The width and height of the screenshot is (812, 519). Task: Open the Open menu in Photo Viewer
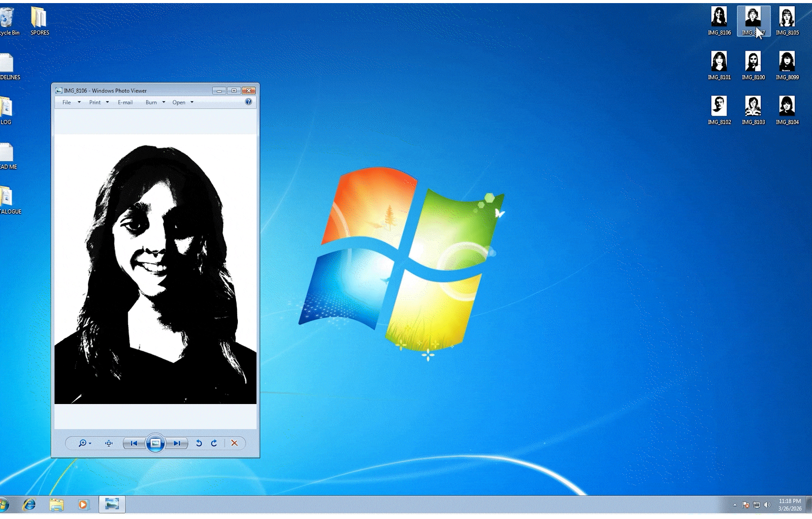click(179, 102)
